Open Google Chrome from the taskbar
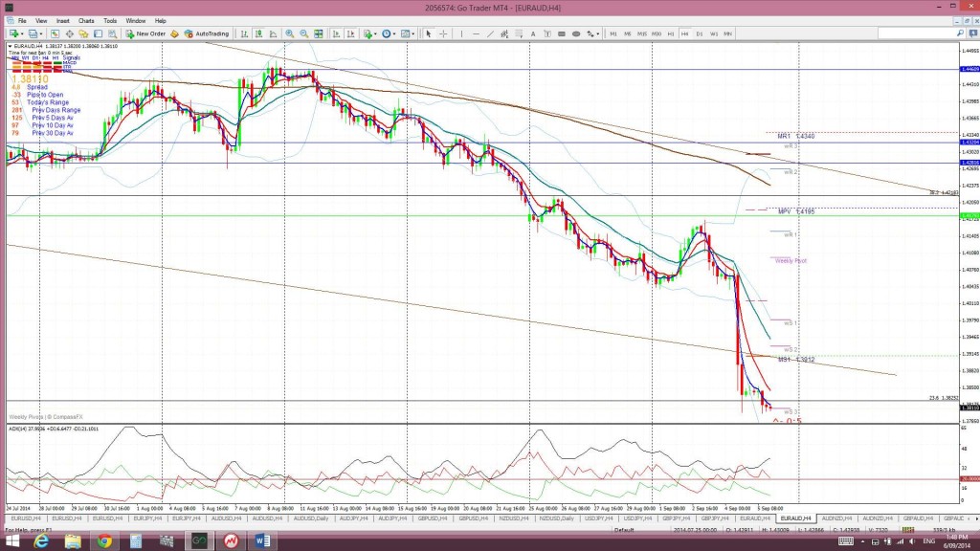This screenshot has height=551, width=980. pyautogui.click(x=104, y=540)
